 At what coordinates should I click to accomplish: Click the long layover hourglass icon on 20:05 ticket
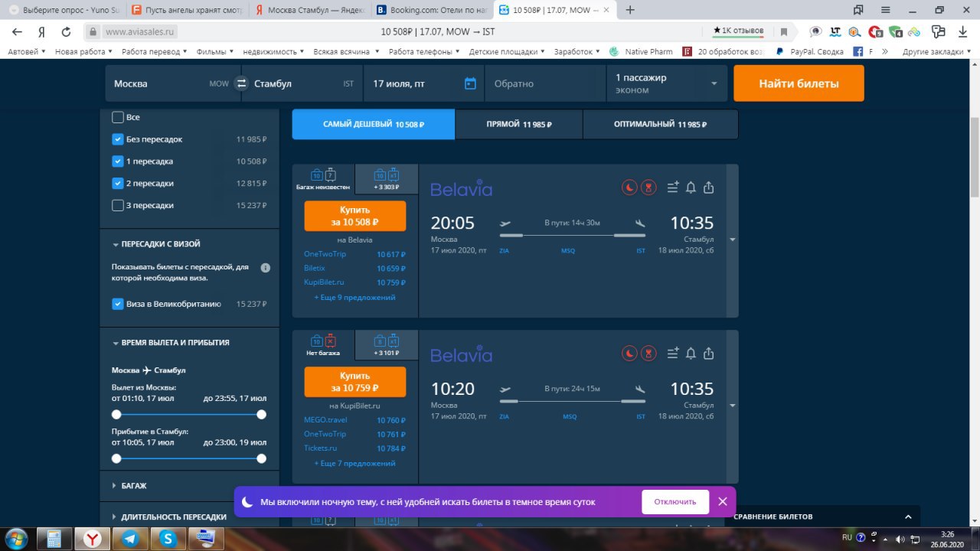[648, 187]
